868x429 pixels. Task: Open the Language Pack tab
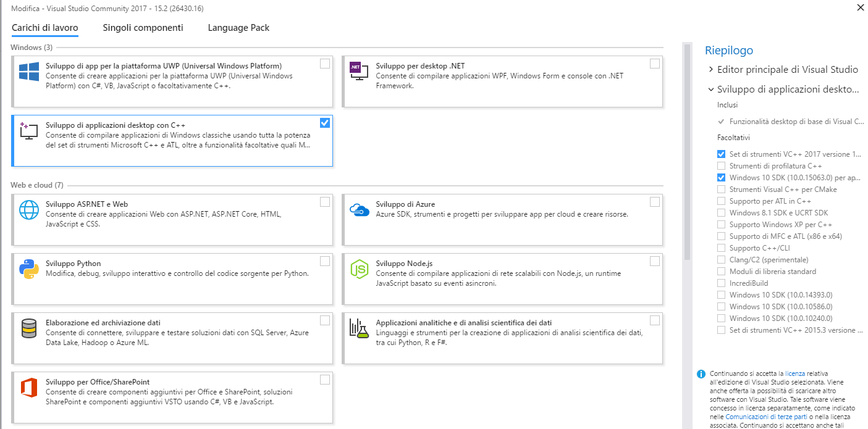coord(238,28)
